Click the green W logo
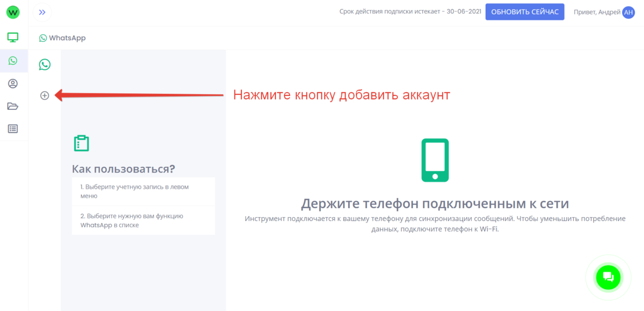The width and height of the screenshot is (644, 311). (x=13, y=12)
